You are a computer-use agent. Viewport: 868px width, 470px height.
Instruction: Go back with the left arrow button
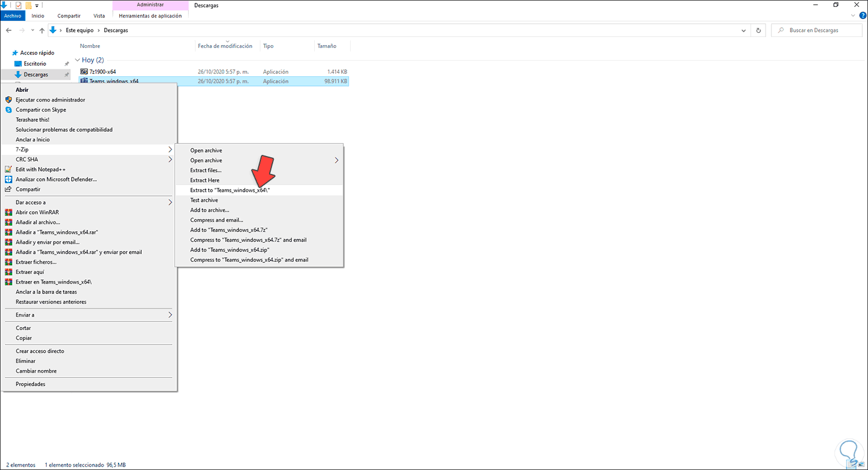[9, 30]
